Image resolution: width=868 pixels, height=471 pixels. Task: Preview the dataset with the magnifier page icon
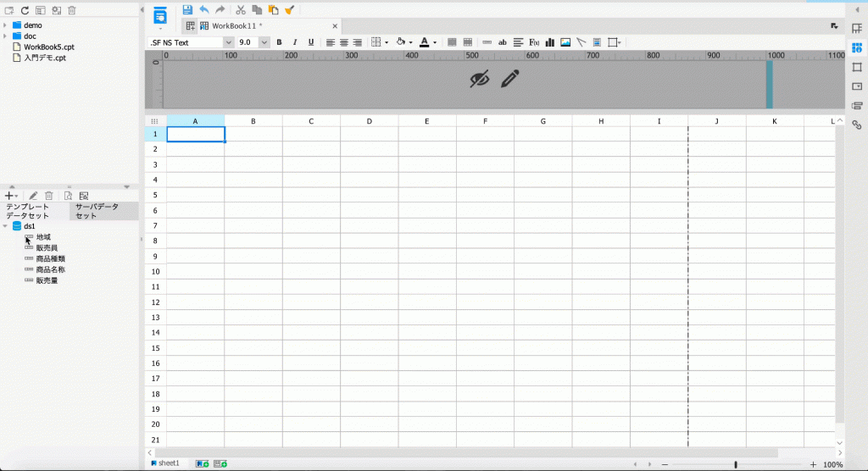pos(68,196)
